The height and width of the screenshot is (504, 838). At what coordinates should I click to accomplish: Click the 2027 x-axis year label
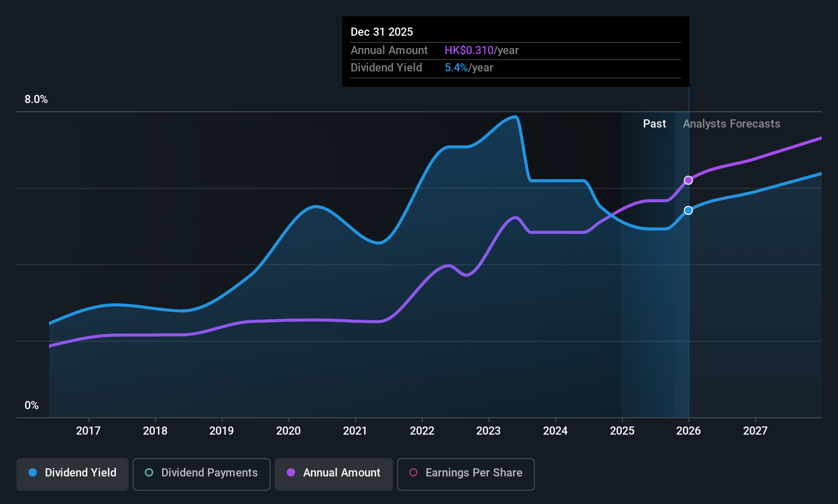pyautogui.click(x=755, y=431)
